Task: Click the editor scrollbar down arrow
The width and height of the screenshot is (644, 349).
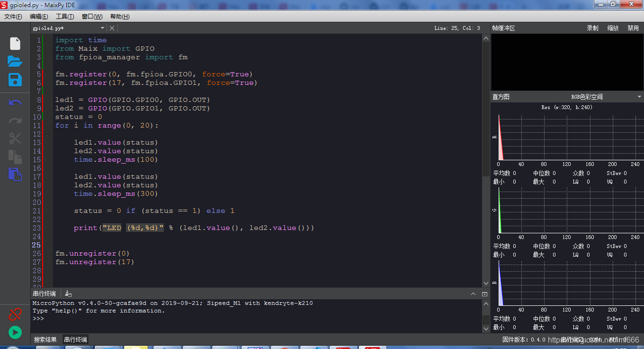Action: tap(486, 284)
